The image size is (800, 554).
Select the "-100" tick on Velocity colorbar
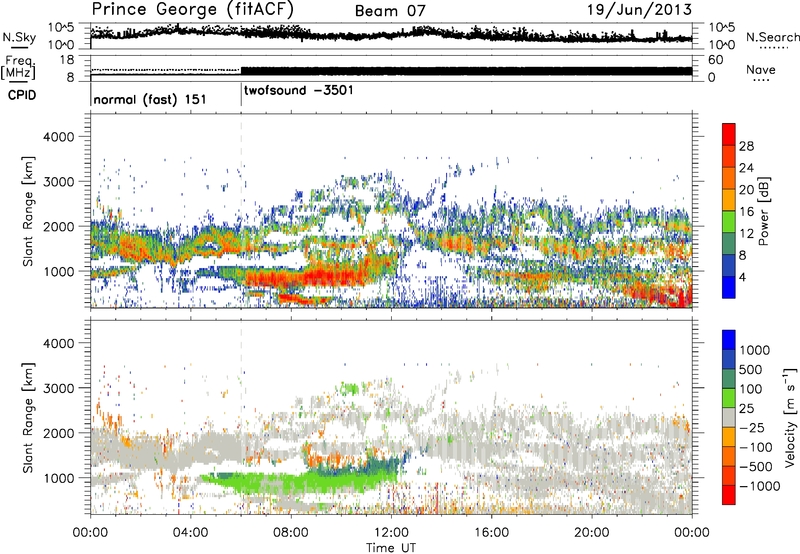(756, 447)
